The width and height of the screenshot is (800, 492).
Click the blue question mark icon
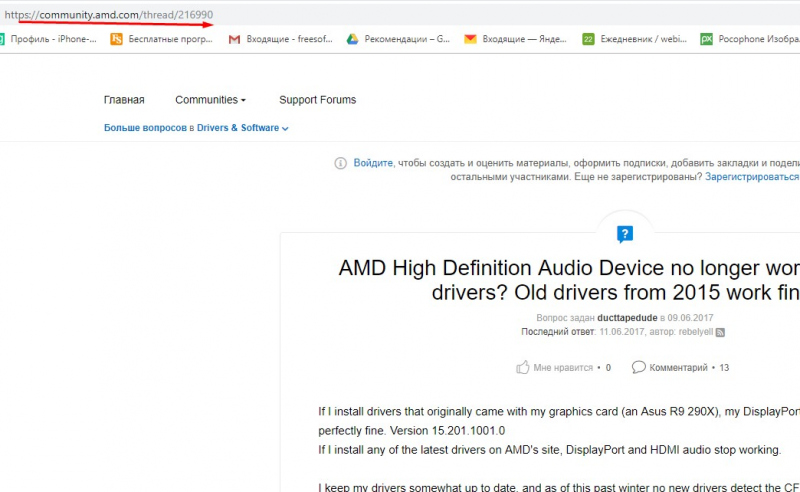[x=625, y=234]
